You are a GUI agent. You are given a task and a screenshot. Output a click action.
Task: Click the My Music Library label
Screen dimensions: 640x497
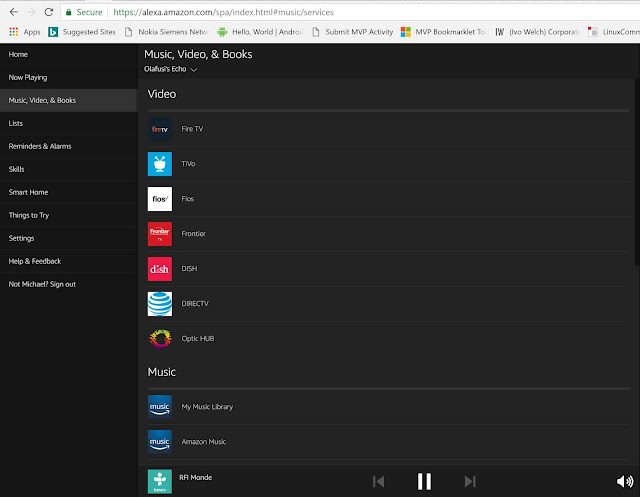[207, 407]
